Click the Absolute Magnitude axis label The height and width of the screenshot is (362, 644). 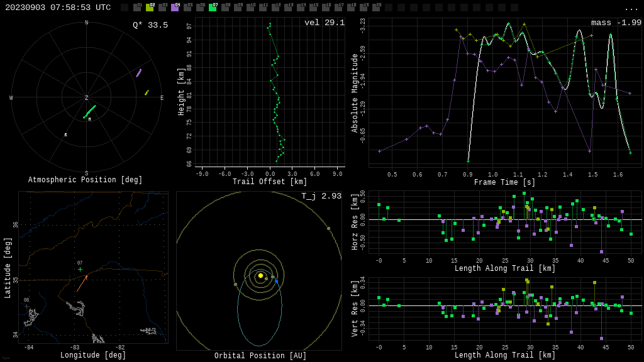355,93
